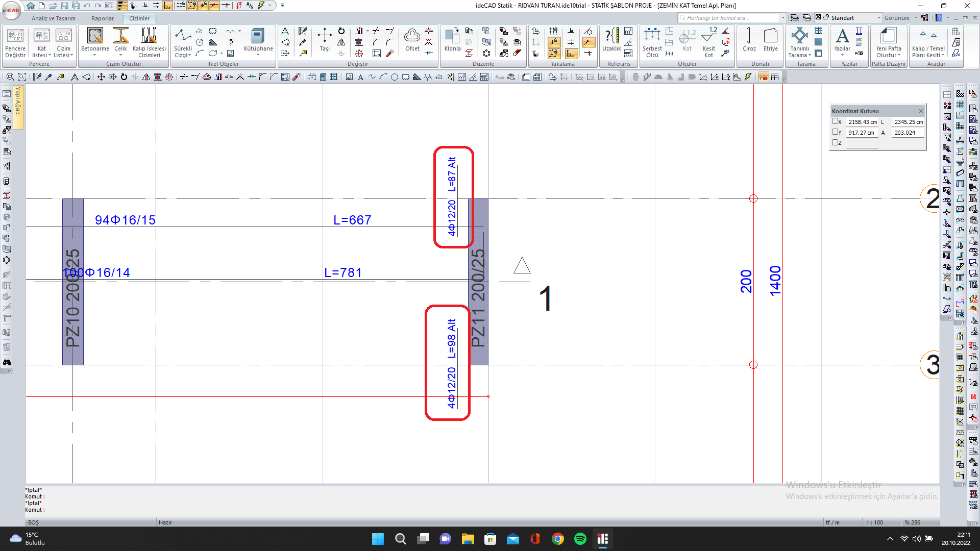The image size is (980, 551).
Task: Select the PZ11 200/25 wall label
Action: click(478, 298)
